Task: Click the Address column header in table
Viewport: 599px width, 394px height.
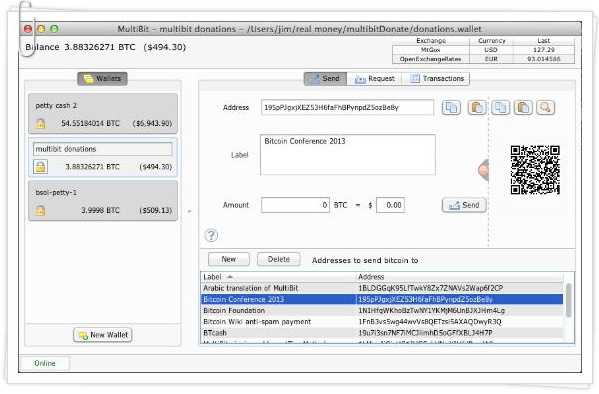Action: pyautogui.click(x=460, y=277)
